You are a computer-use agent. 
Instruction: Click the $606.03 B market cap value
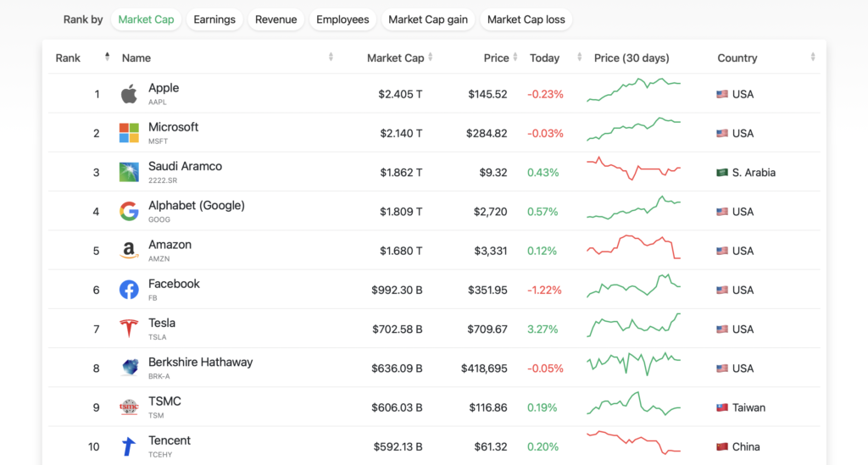397,407
